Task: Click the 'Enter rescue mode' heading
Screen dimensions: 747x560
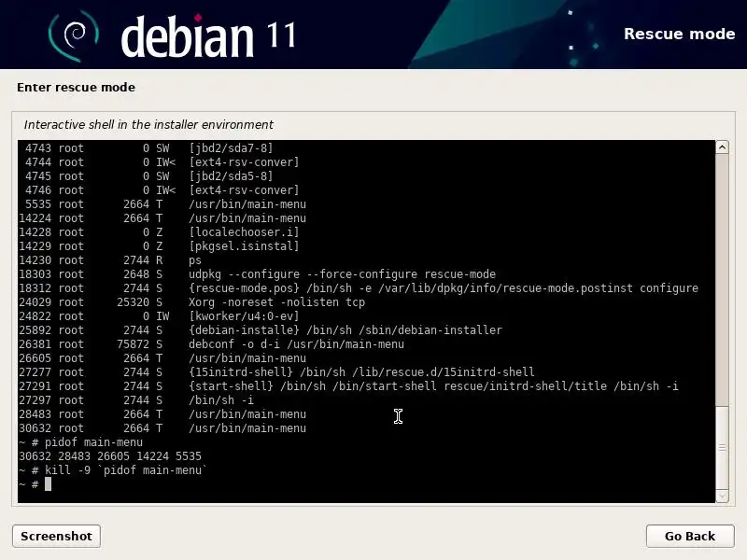Action: (x=76, y=87)
